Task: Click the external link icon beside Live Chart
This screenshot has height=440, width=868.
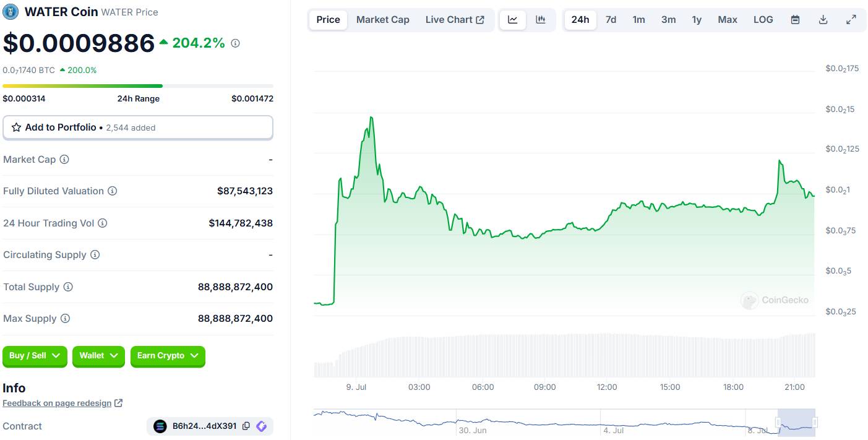Action: [x=479, y=20]
